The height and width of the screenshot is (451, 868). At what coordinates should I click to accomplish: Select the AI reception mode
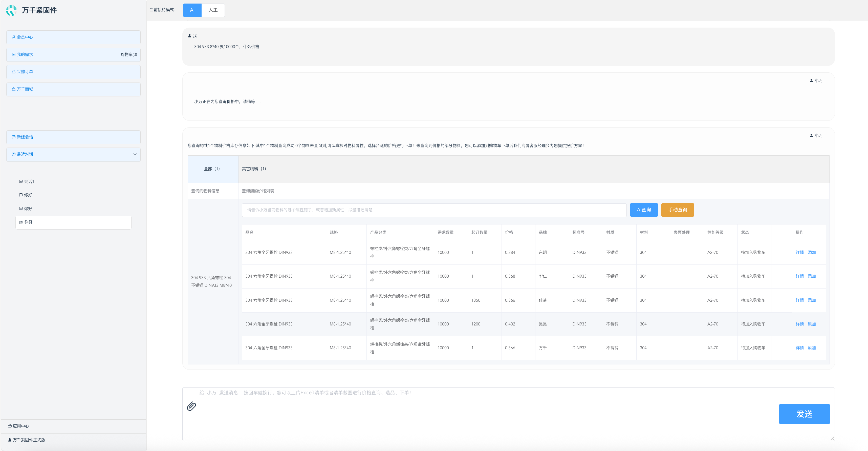pos(192,10)
